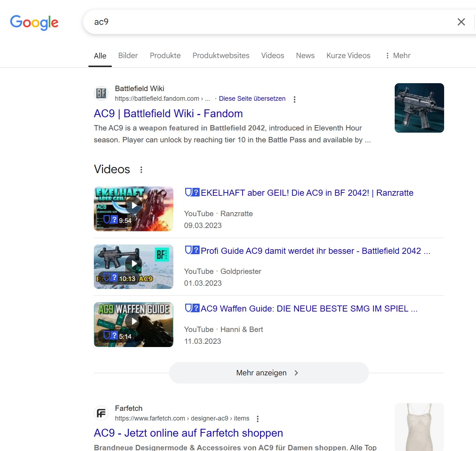
Task: Click the date 01.03.2023
Action: [203, 283]
